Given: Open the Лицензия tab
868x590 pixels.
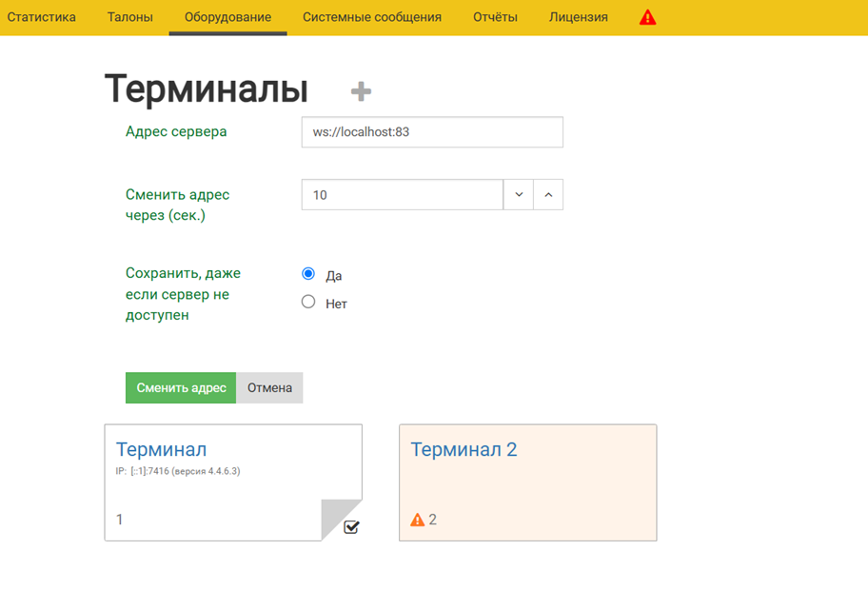Looking at the screenshot, I should point(579,17).
